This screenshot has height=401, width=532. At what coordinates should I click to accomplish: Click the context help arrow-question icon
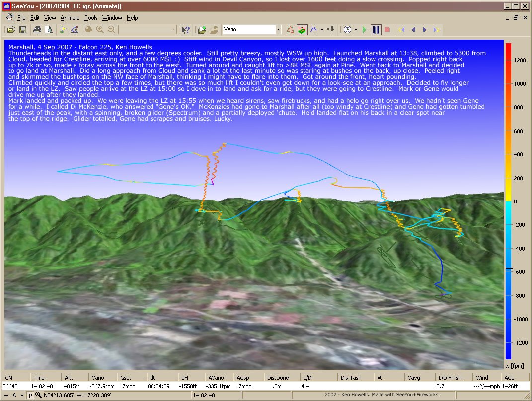pos(185,30)
